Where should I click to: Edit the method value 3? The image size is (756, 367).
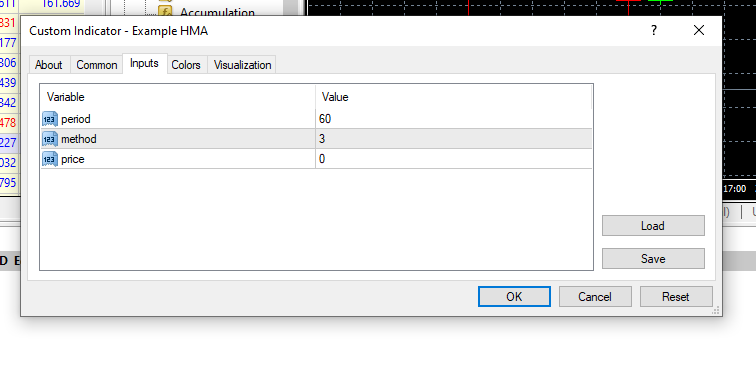pos(454,139)
